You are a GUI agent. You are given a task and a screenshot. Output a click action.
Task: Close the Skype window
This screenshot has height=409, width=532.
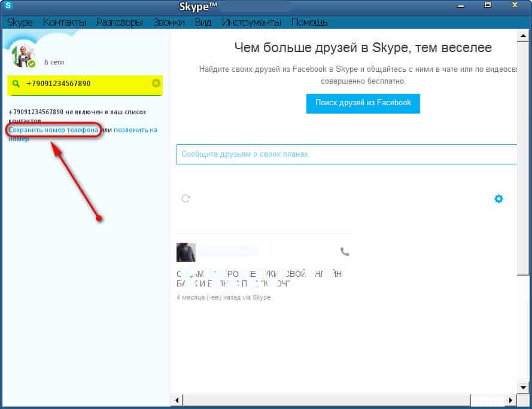click(x=515, y=5)
